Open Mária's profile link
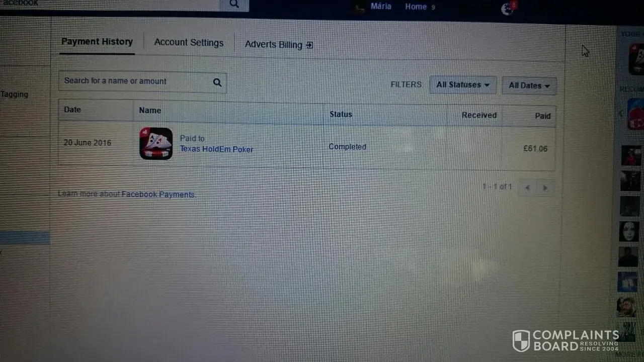The height and width of the screenshot is (362, 644). [x=381, y=7]
